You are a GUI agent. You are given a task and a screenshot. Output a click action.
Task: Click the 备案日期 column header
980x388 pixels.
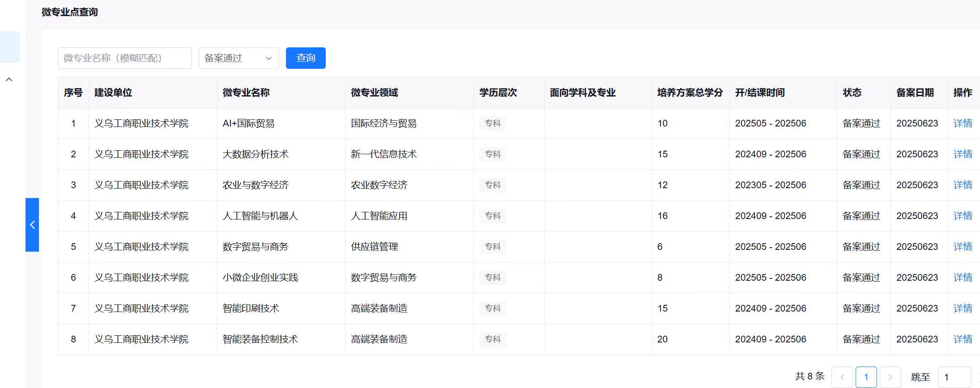pos(915,93)
